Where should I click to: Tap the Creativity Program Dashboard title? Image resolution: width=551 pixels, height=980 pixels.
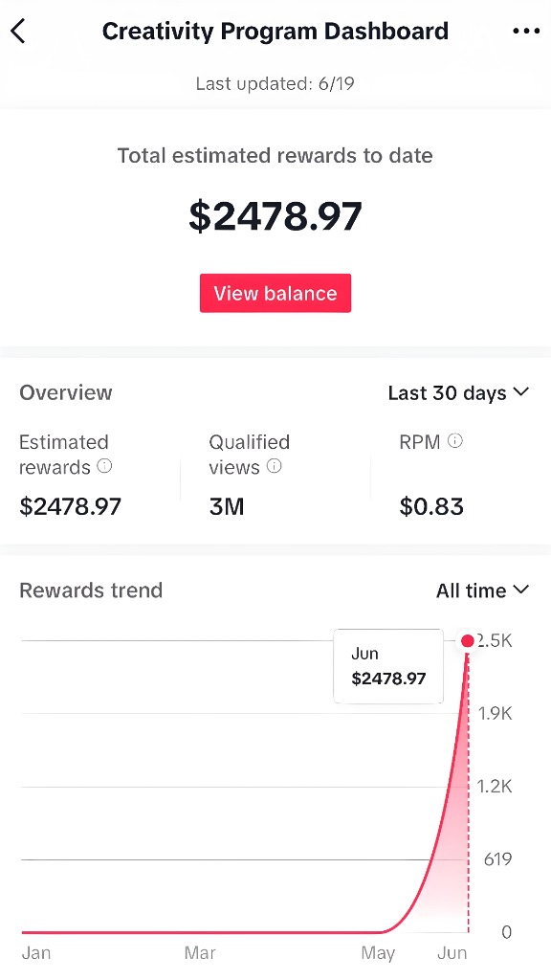coord(275,31)
